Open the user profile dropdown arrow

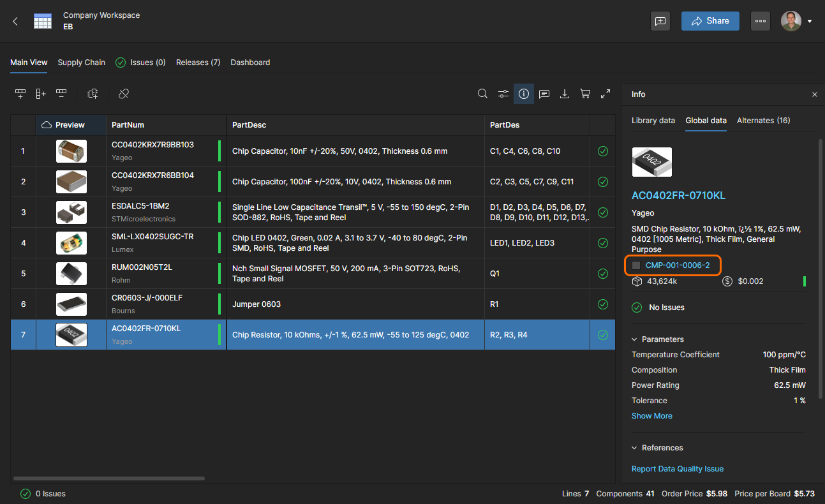[x=810, y=21]
